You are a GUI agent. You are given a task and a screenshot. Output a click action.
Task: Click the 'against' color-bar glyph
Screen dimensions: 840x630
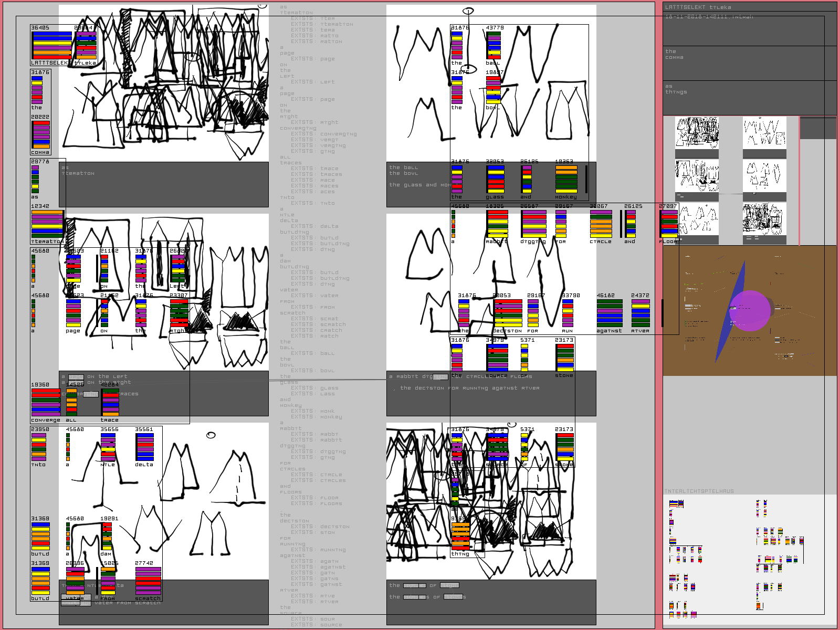point(609,313)
